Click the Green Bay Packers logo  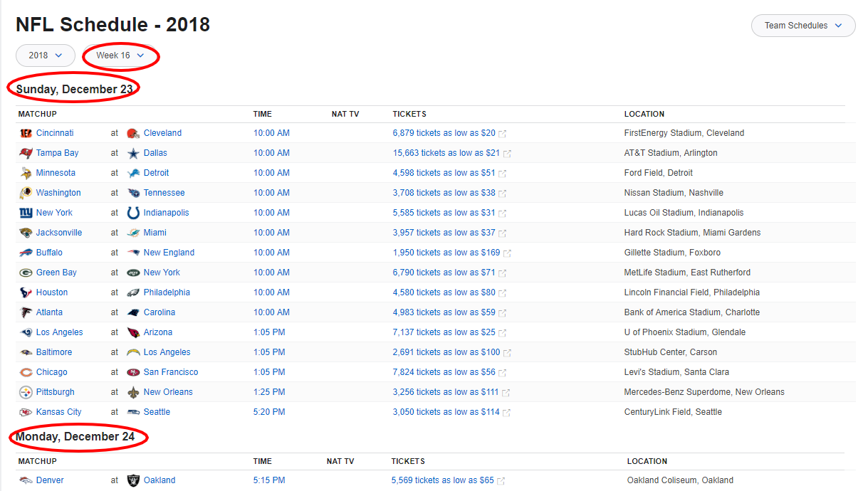point(26,273)
